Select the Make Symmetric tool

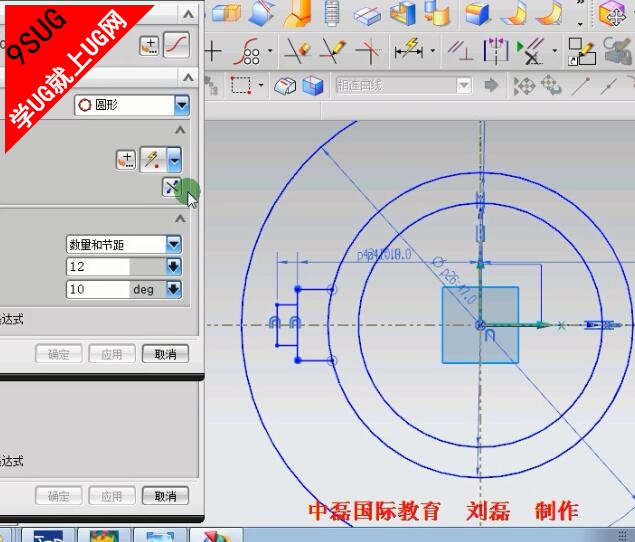coord(496,51)
